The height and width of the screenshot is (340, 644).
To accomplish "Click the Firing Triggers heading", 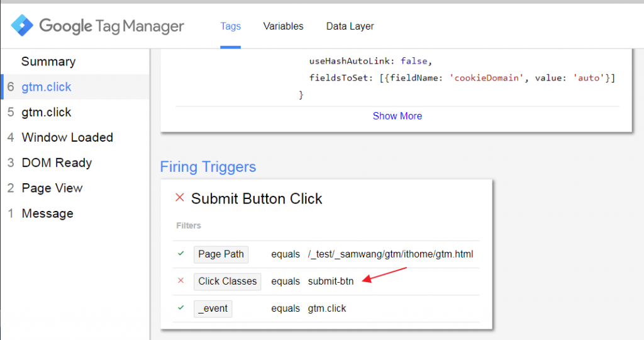I will [208, 167].
